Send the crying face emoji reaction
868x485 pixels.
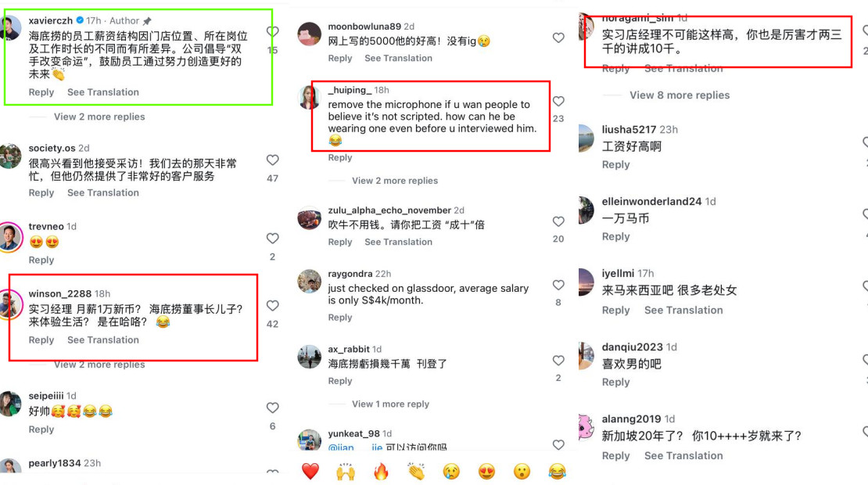pos(451,471)
